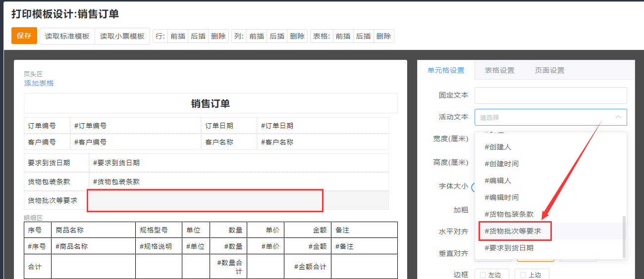Click into the 固定文本 input field
The height and width of the screenshot is (279, 644).
pyautogui.click(x=550, y=95)
